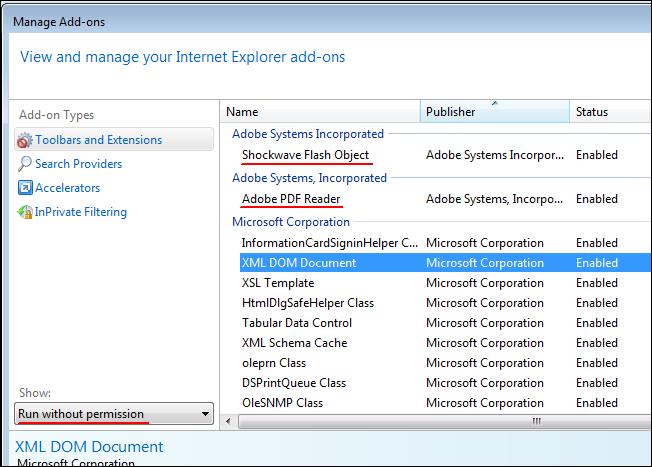Screen dimensions: 652x467
Task: Click the Search Providers magnifier icon
Action: point(25,164)
